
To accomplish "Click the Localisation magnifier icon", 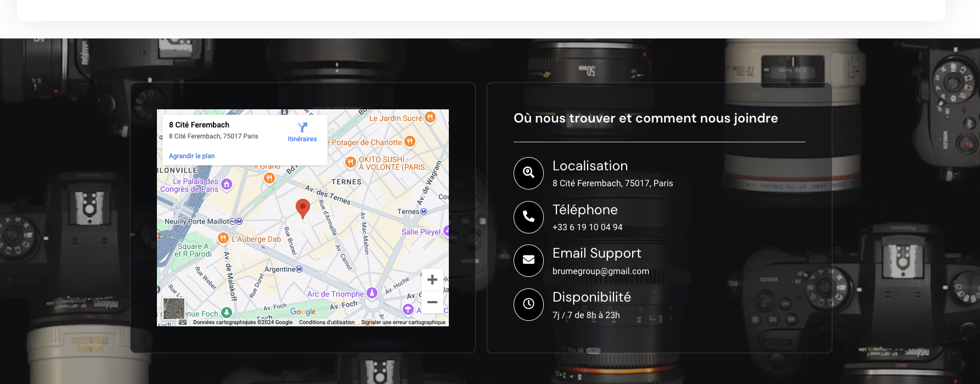I will (528, 173).
